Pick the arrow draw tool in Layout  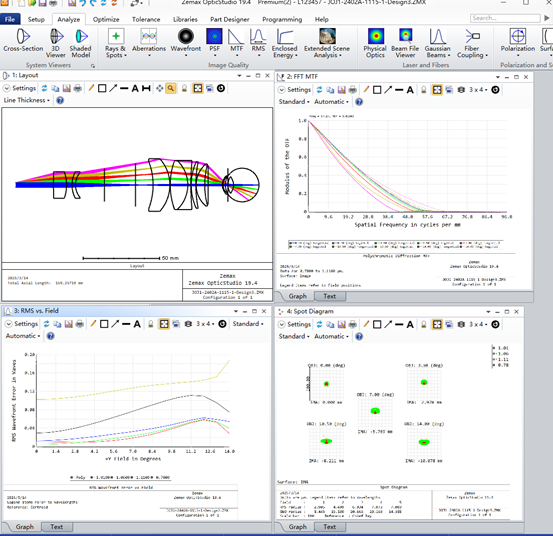(x=113, y=88)
